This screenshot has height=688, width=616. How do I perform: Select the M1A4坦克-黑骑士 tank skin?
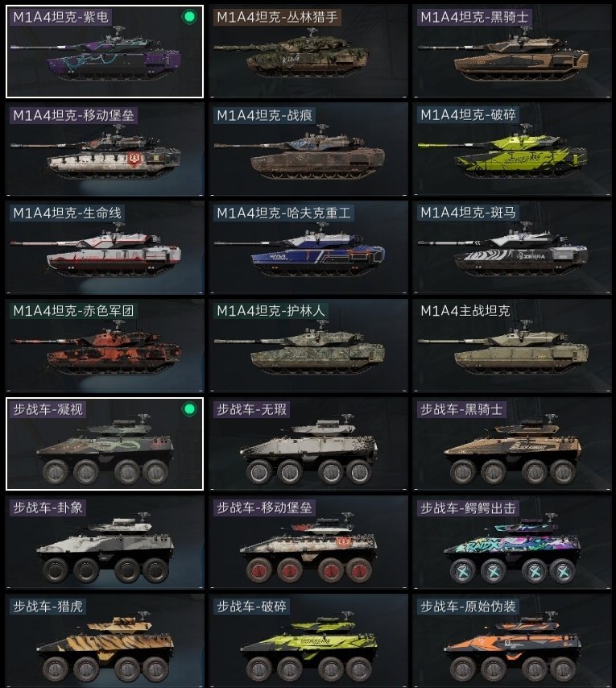[x=512, y=52]
